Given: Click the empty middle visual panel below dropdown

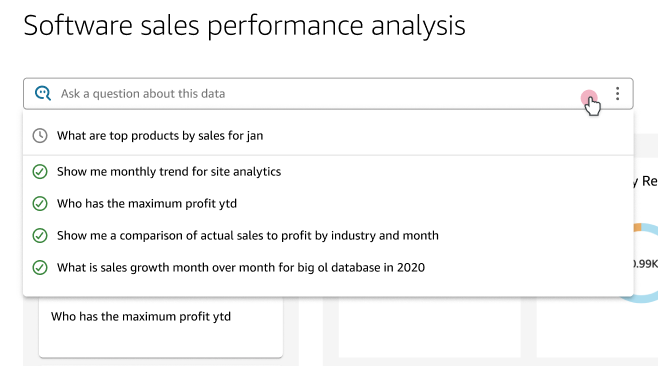Looking at the screenshot, I should click(430, 327).
